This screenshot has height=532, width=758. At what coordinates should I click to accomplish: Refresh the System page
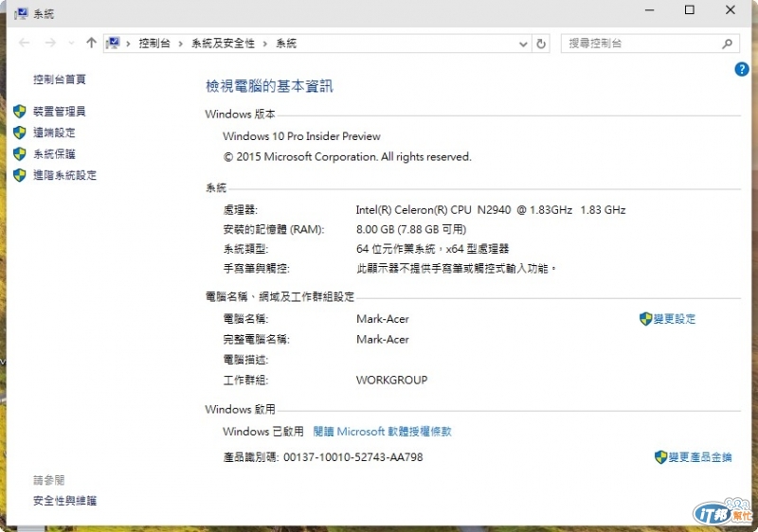tap(541, 44)
